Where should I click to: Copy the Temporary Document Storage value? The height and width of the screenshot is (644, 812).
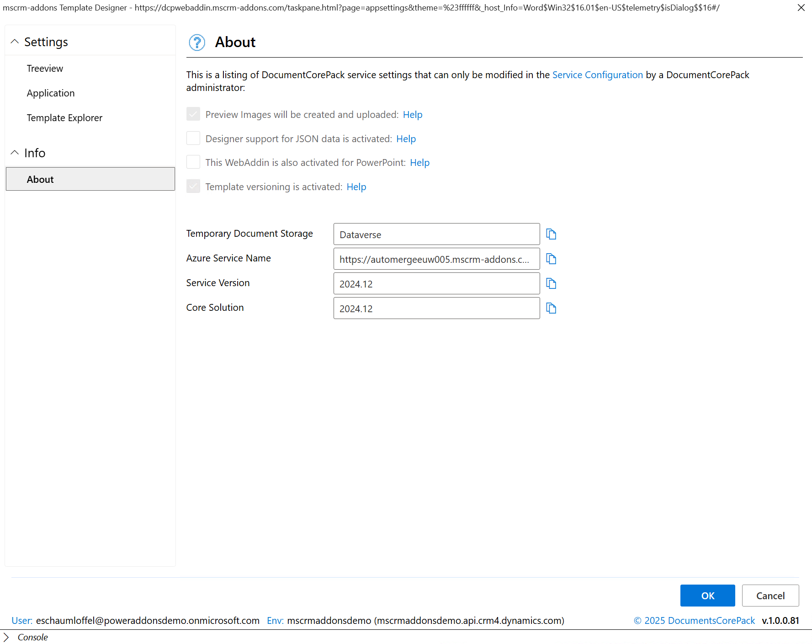[x=551, y=234]
